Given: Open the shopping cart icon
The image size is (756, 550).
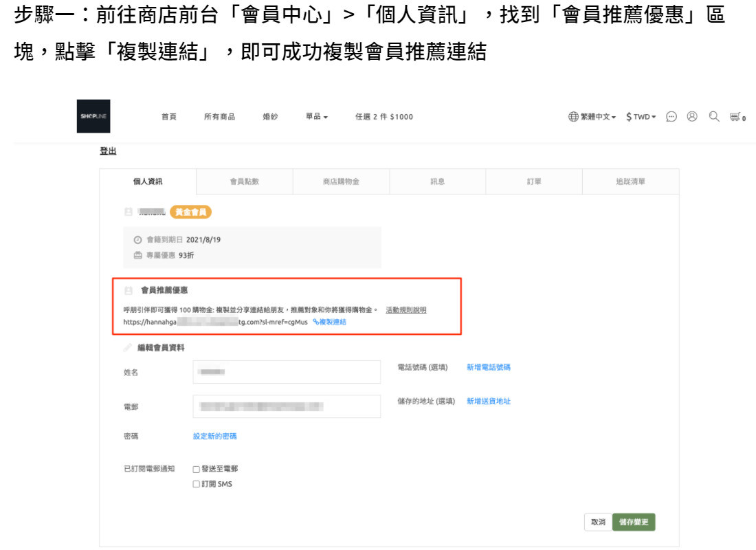Looking at the screenshot, I should (735, 117).
